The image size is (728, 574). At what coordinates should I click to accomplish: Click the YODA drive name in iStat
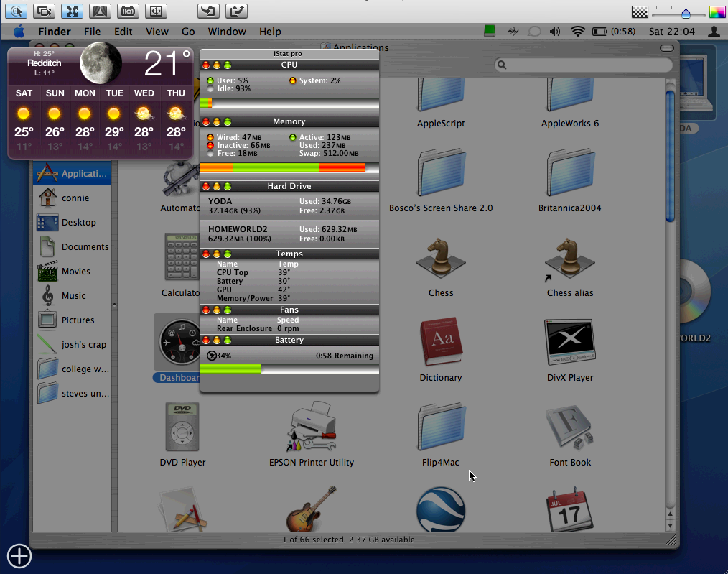(x=220, y=201)
